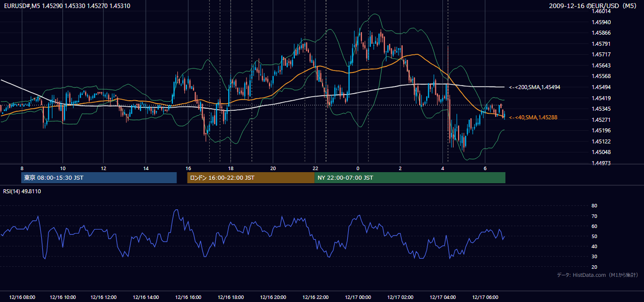644x302 pixels.
Task: Click price axis label 1.45419
Action: tap(601, 98)
